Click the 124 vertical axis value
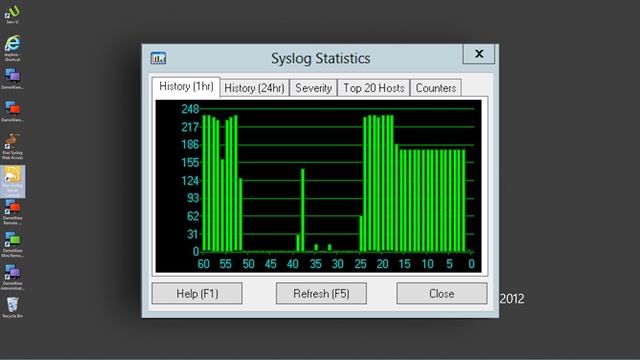Screen dimensions: 640x360 [190, 180]
